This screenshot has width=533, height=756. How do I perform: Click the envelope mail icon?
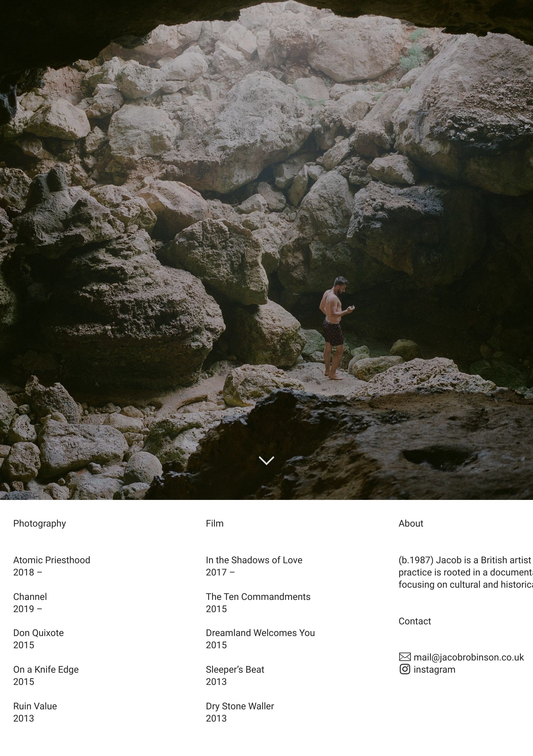(x=405, y=657)
